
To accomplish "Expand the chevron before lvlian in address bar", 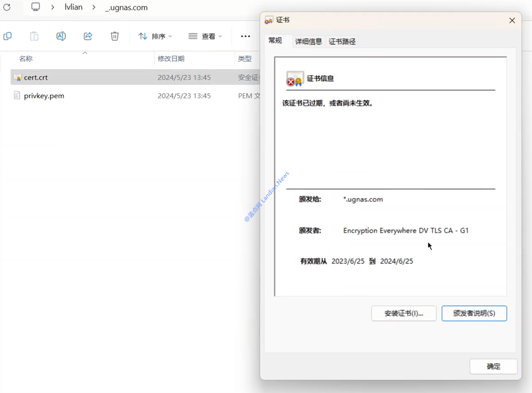I will (x=52, y=7).
